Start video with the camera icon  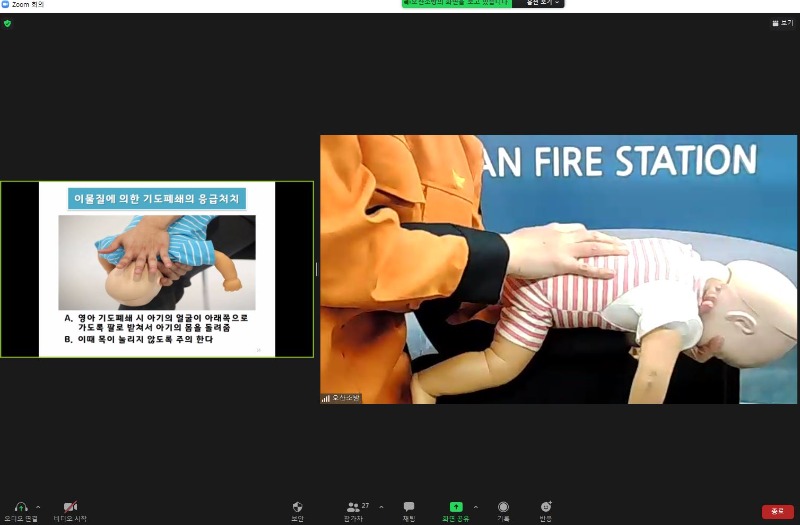pos(70,507)
